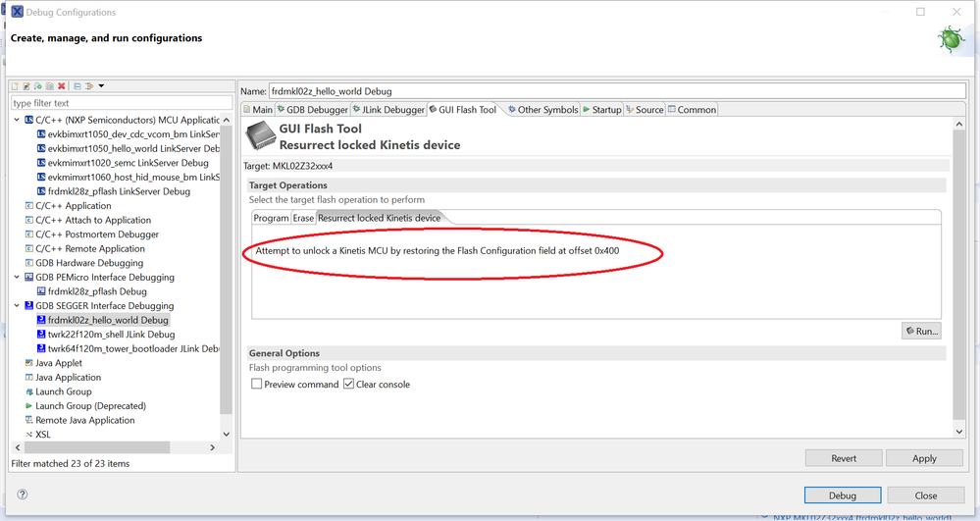Select evkbimxrt1050_hello_world LinkServer Debug configuration
The height and width of the screenshot is (521, 980).
click(129, 148)
